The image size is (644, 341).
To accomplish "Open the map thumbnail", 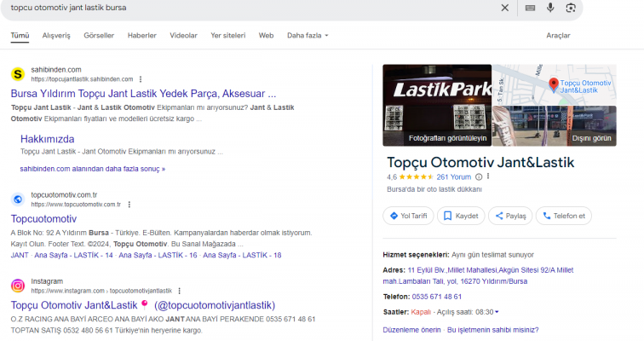I will [x=555, y=84].
